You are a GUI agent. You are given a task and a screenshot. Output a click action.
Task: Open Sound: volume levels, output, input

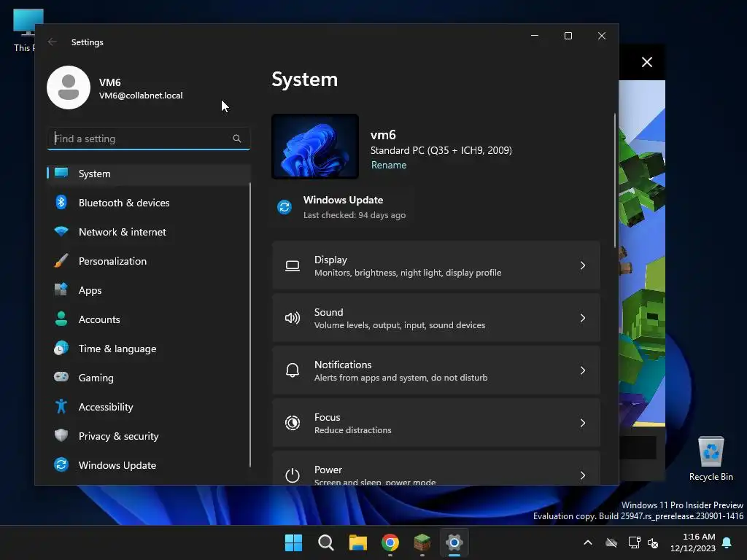436,318
